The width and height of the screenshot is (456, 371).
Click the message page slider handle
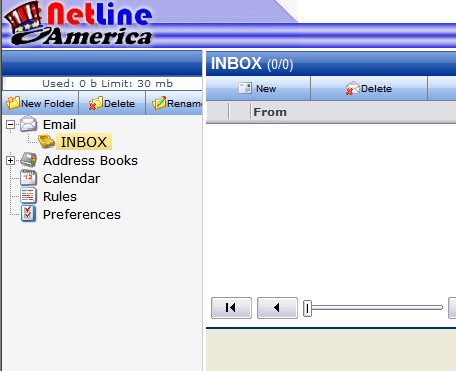[x=307, y=308]
